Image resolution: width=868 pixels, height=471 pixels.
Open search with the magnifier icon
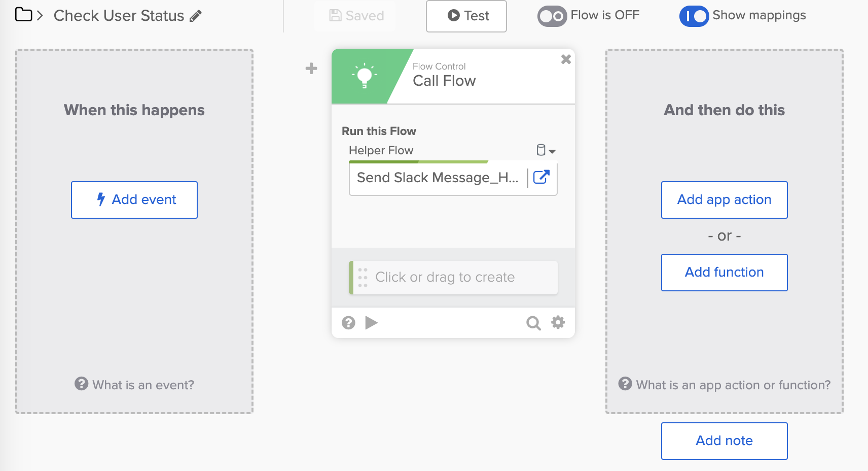tap(533, 322)
